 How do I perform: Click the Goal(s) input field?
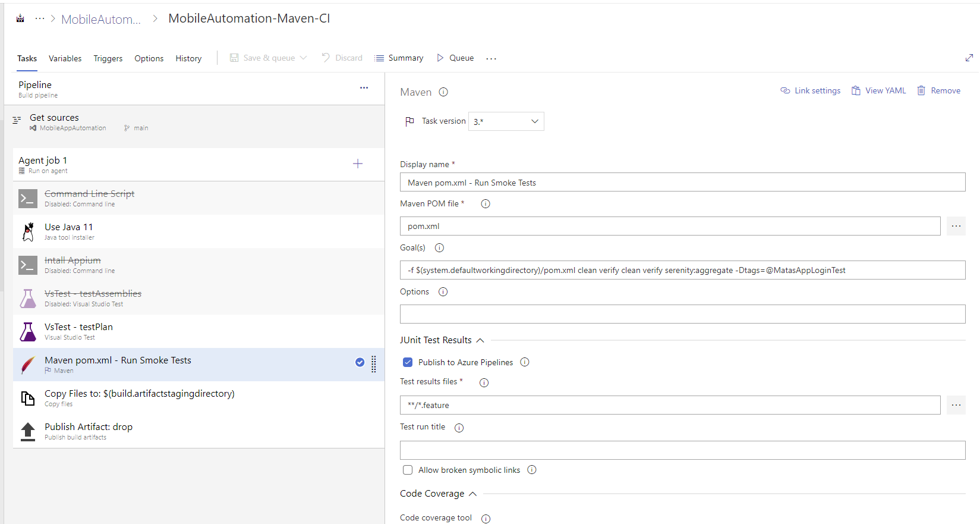pyautogui.click(x=682, y=270)
